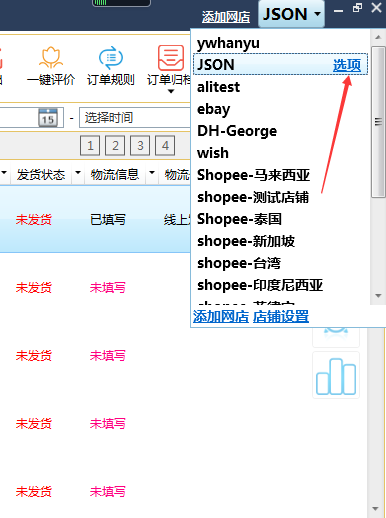This screenshot has height=518, width=386.
Task: Restore down the window
Action: (x=357, y=8)
